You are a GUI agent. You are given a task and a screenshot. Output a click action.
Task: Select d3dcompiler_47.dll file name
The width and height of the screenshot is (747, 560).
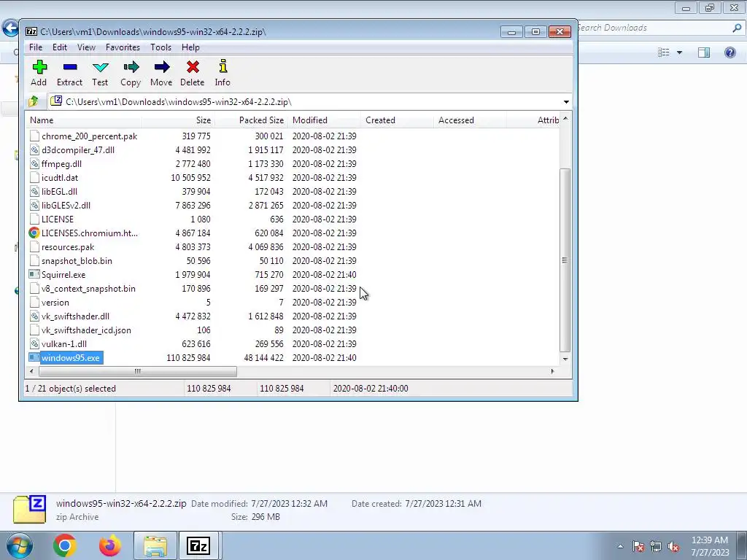coord(78,150)
